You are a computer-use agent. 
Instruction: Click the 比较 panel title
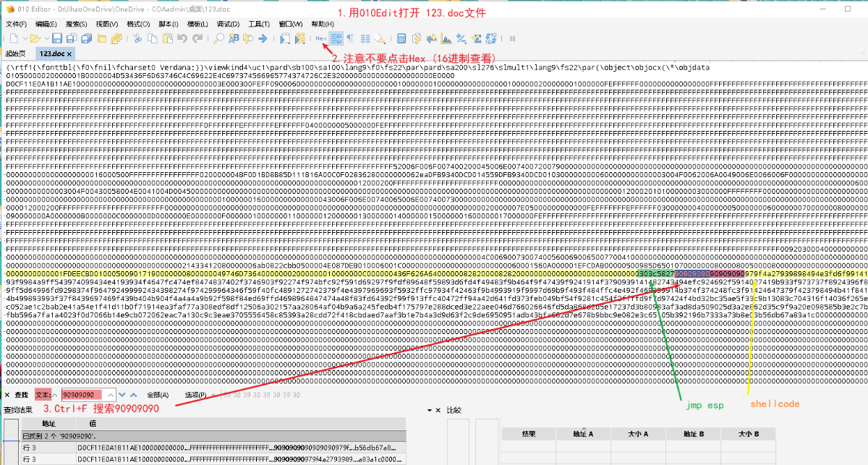point(454,410)
